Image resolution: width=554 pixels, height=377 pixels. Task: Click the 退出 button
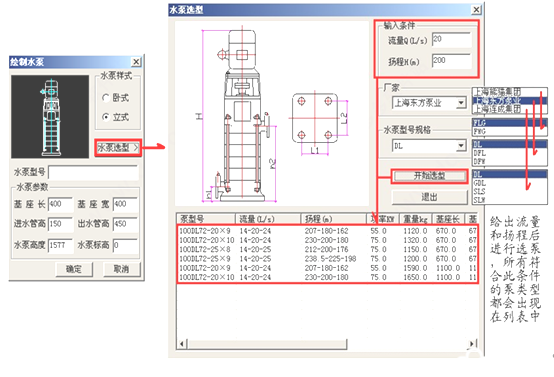(x=429, y=197)
